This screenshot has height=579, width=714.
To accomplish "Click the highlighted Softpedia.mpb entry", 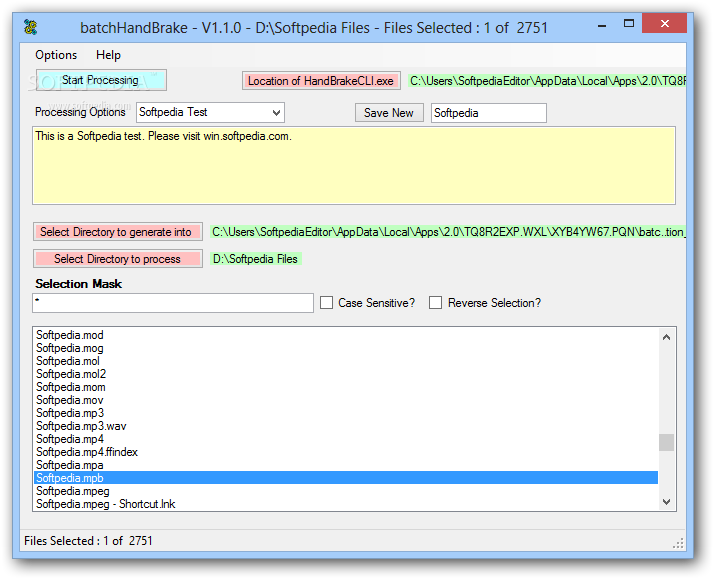I will (x=346, y=478).
